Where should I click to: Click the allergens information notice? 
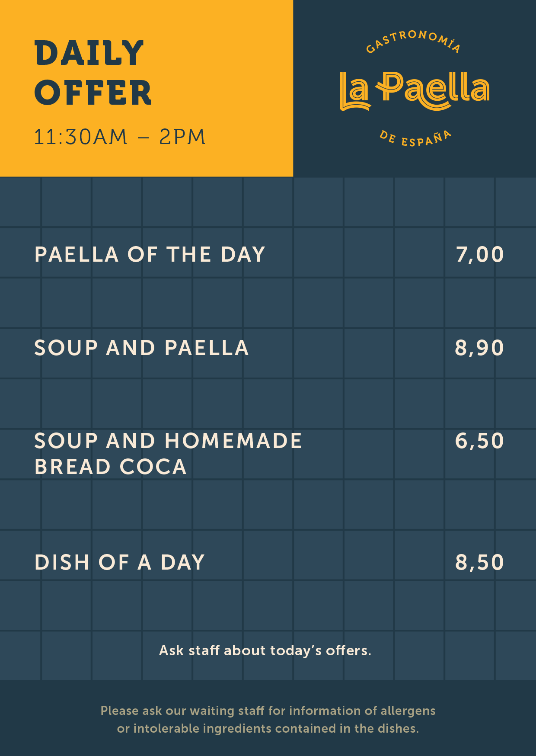268,720
